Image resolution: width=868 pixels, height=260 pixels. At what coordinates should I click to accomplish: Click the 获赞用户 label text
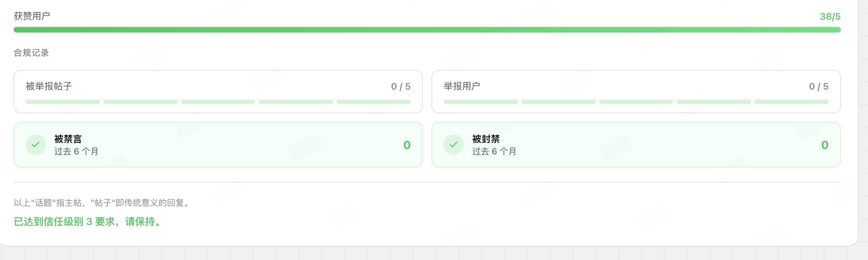[32, 16]
